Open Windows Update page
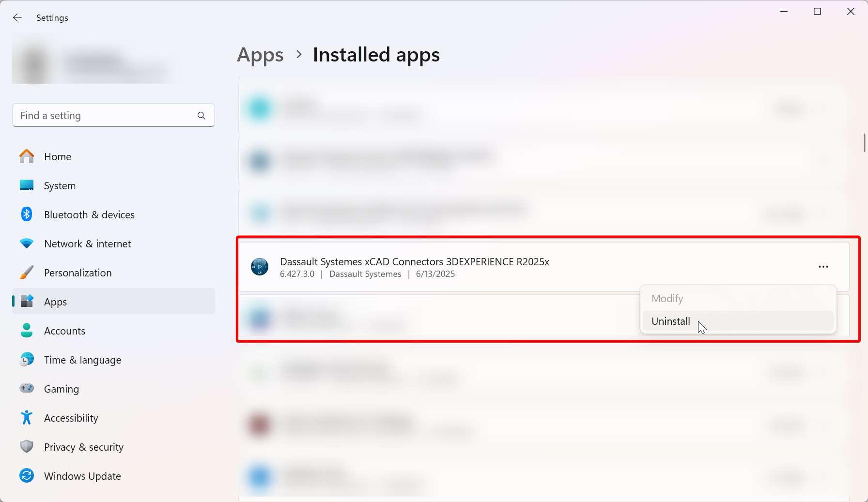This screenshot has width=868, height=502. [x=113, y=476]
